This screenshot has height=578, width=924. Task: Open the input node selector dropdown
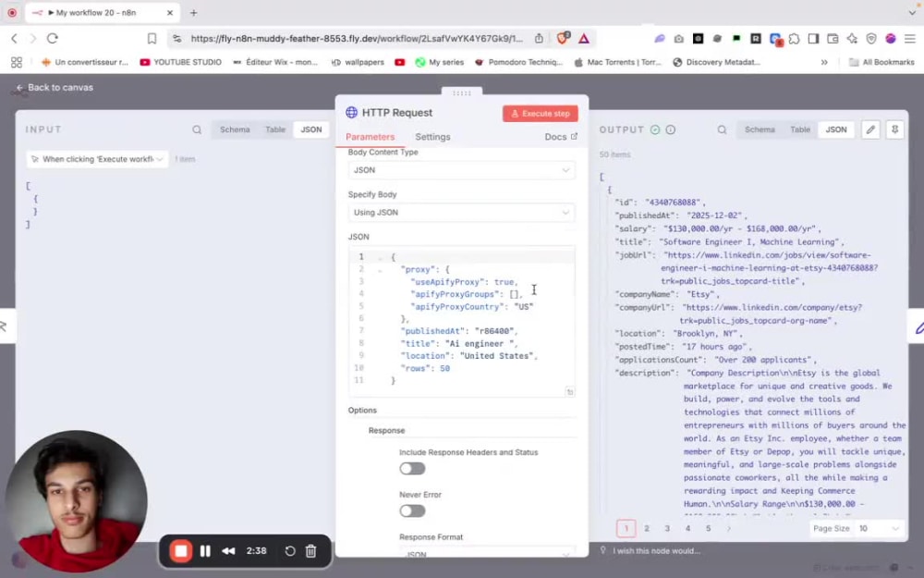[x=97, y=159]
